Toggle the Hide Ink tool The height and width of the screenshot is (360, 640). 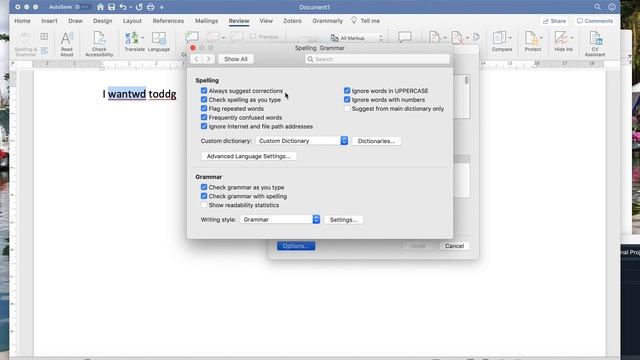pos(561,42)
